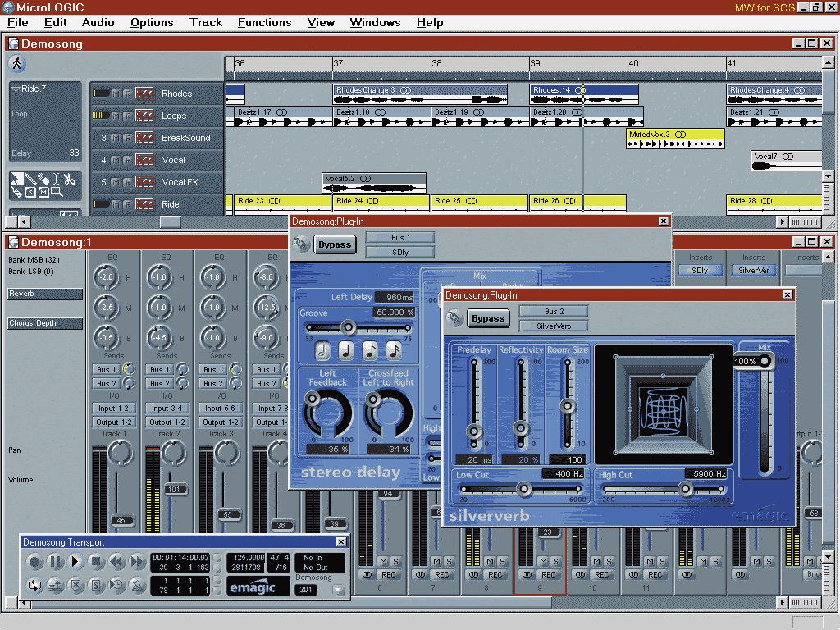
Task: Click Rewind in Demosong Transport
Action: 116,562
